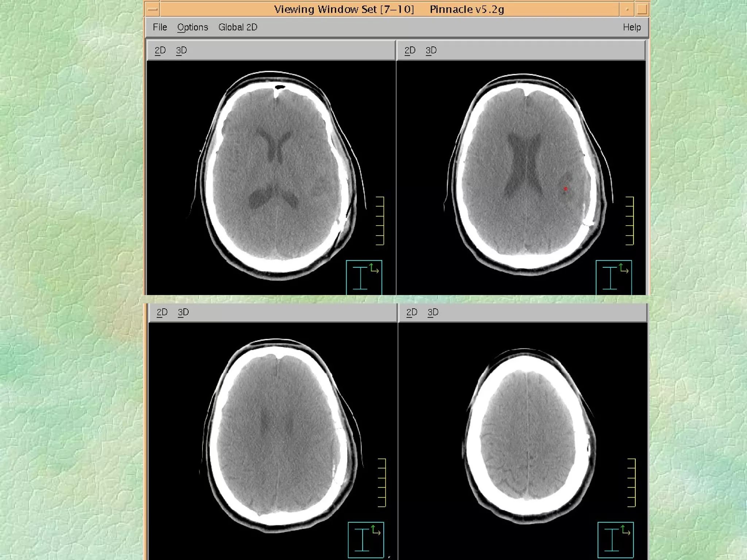This screenshot has height=560, width=747.
Task: Open the Help menu
Action: coord(632,27)
